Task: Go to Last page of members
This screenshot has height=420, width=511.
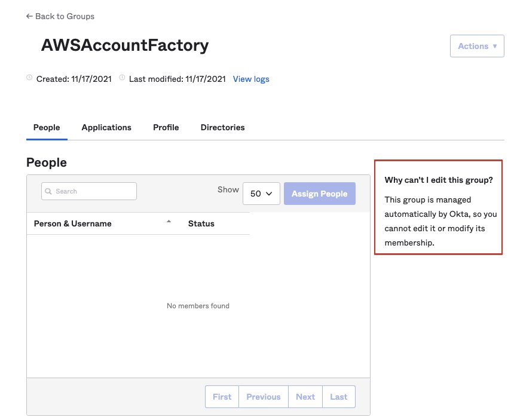Action: (339, 397)
